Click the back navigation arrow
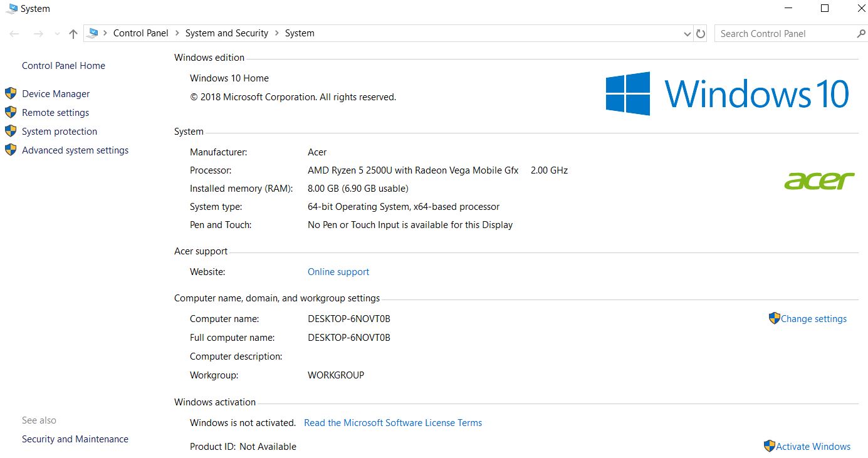Screen dimensions: 868x458 click(x=14, y=34)
